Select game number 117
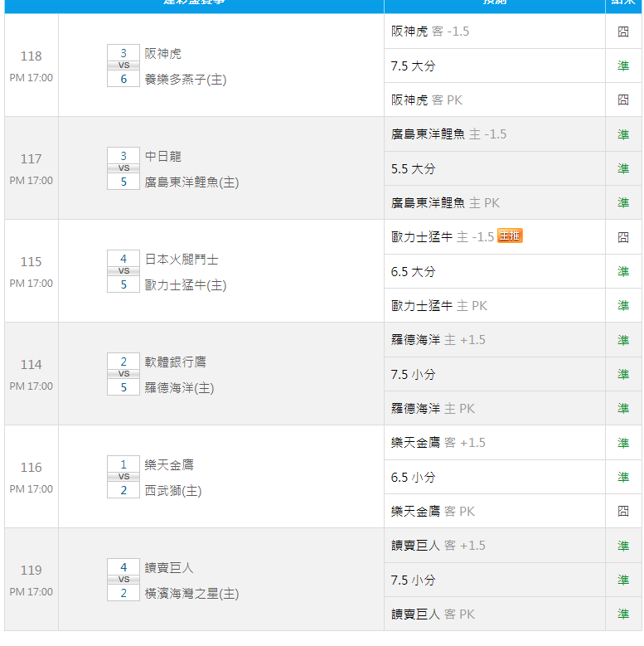Screen dimensions: 644x646 click(x=31, y=159)
